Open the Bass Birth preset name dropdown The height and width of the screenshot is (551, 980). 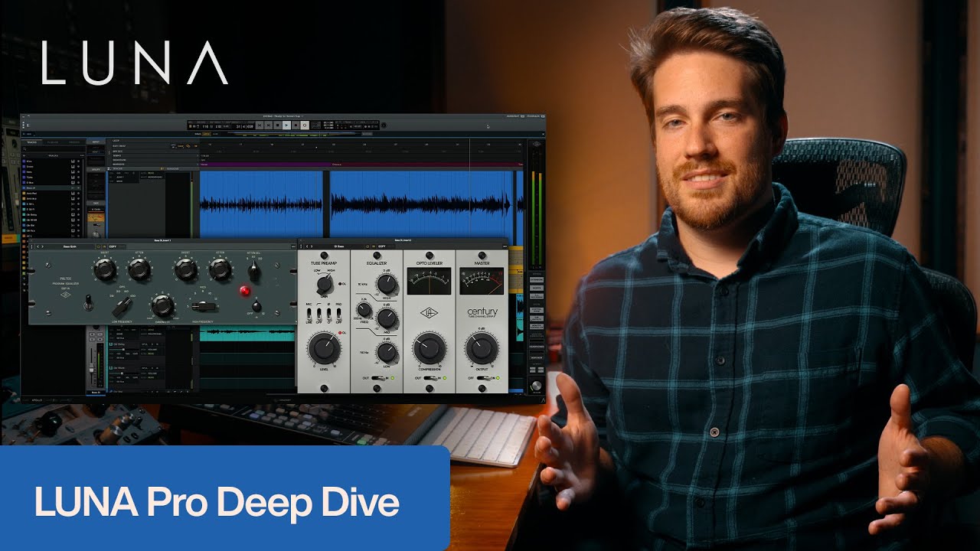(70, 246)
